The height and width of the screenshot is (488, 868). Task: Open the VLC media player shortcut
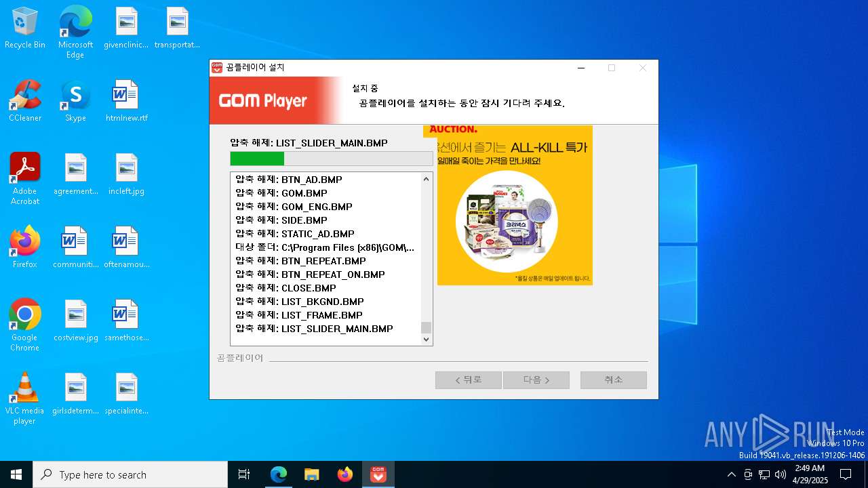click(x=25, y=398)
